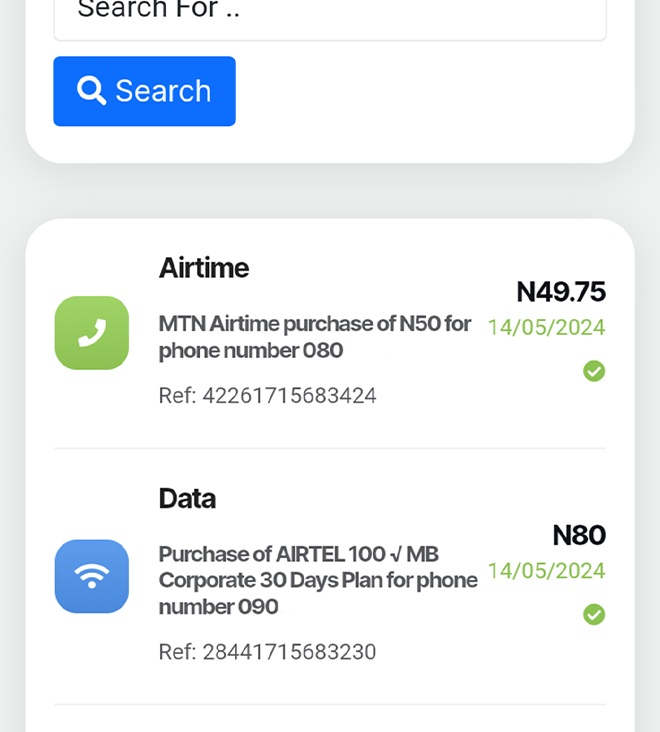Click the N80 amount
Screen dimensions: 660x732
tap(579, 535)
